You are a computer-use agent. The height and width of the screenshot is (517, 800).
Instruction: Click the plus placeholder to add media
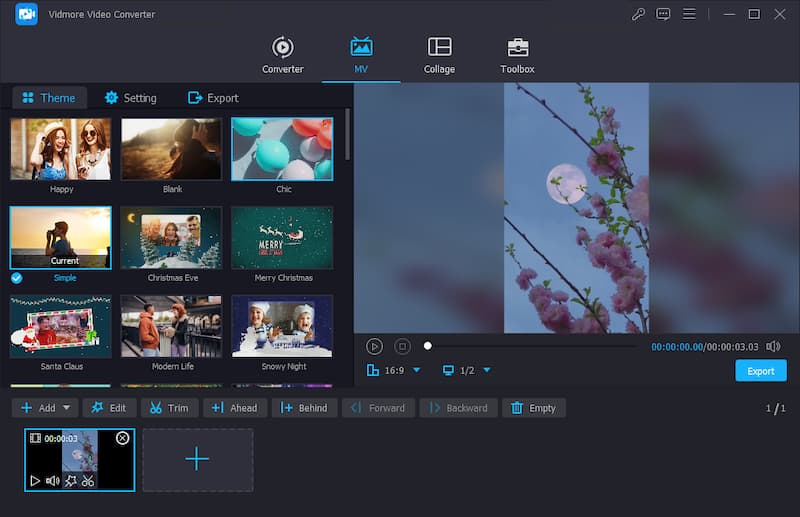click(x=197, y=460)
